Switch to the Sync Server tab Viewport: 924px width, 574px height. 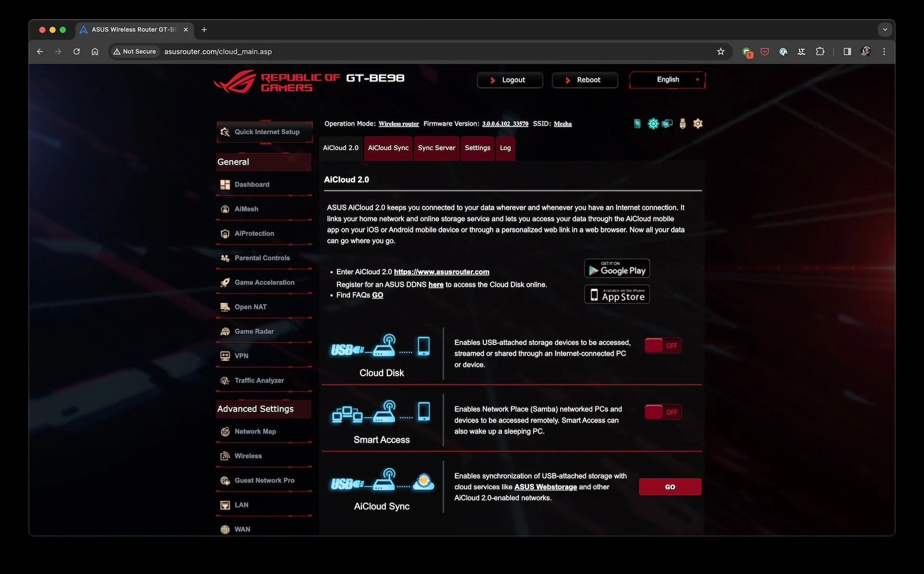tap(436, 148)
